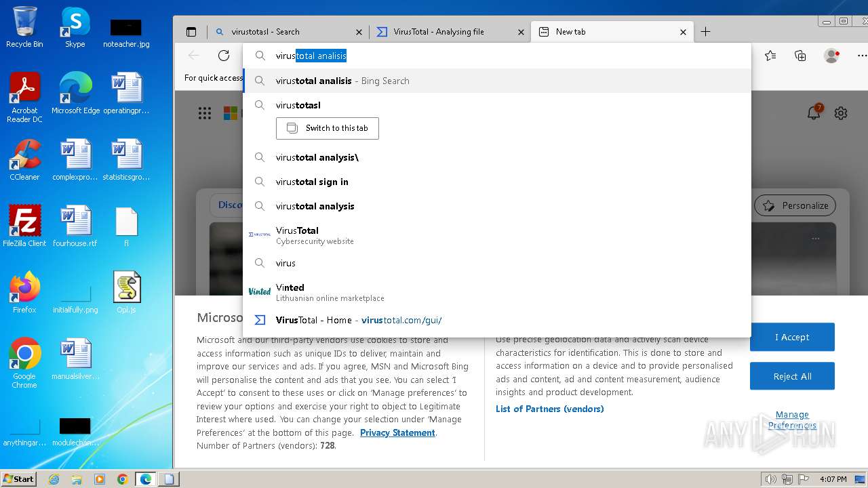Choose suggestion virustotal sign in
This screenshot has height=488, width=868.
pos(497,182)
